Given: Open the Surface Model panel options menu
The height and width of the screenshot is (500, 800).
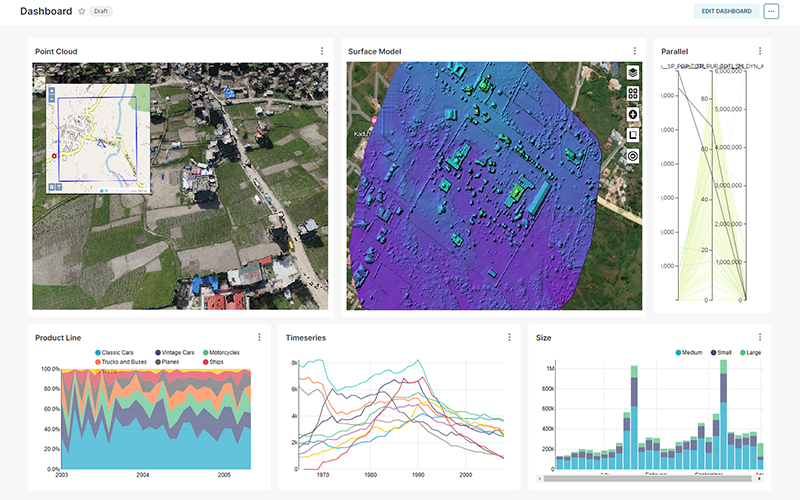Looking at the screenshot, I should pos(635,51).
